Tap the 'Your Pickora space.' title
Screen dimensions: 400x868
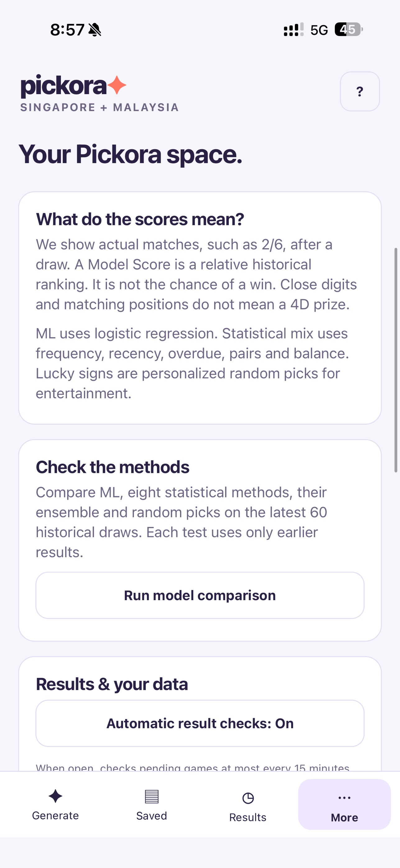[131, 154]
